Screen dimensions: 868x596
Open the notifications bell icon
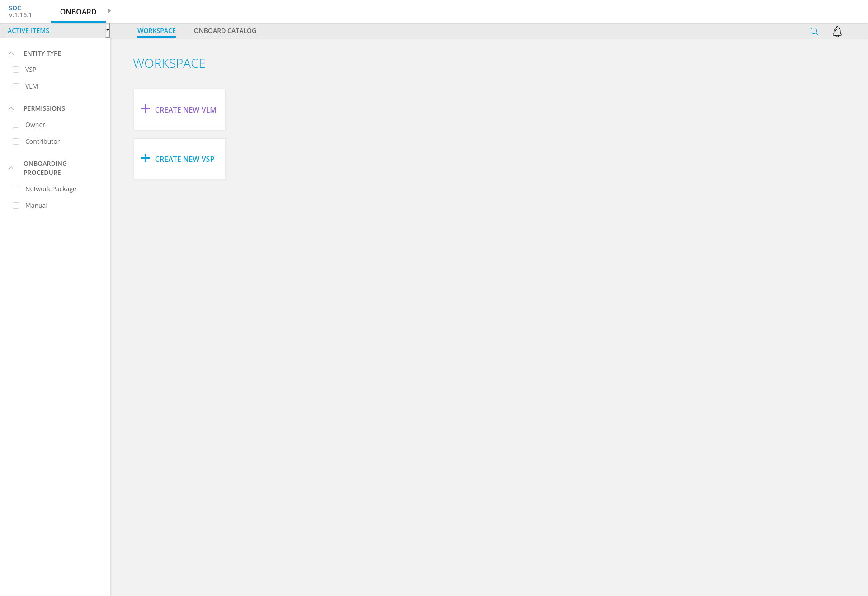click(837, 32)
